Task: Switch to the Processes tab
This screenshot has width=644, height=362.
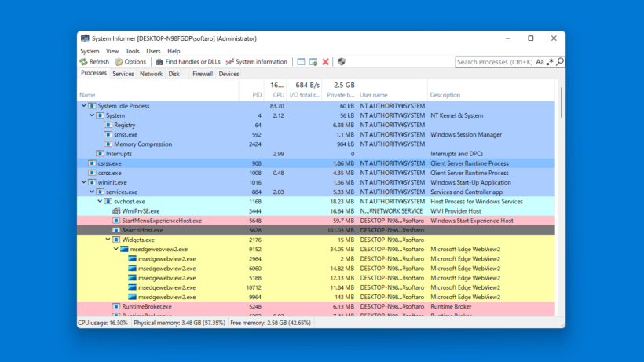Action: pos(93,73)
